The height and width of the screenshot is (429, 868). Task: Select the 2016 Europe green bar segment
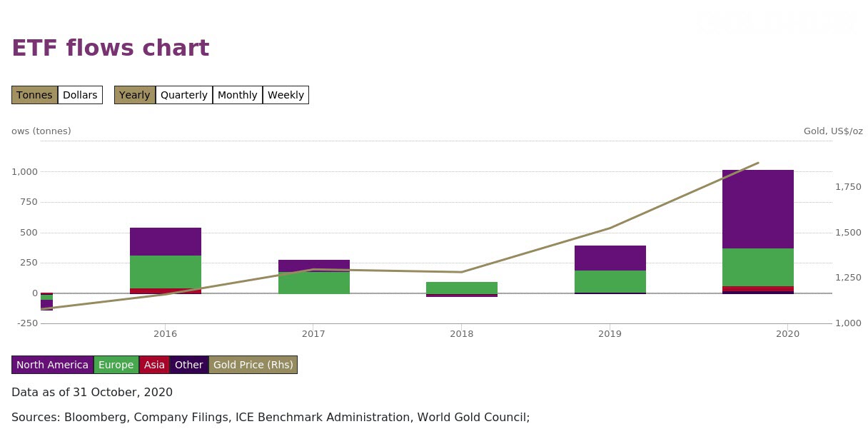tap(166, 272)
